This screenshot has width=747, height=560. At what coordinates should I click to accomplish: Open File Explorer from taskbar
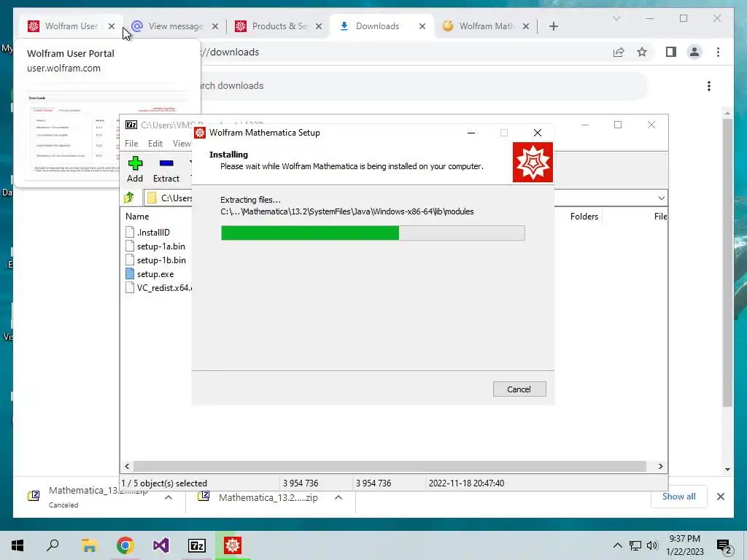tap(88, 545)
